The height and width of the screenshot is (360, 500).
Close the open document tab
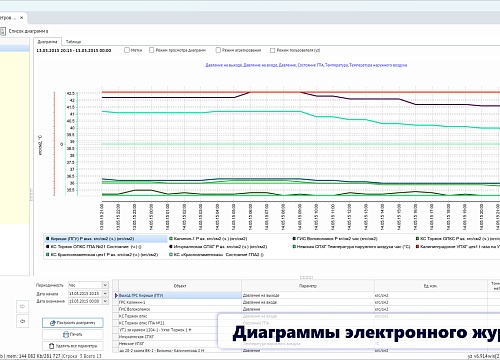point(21,17)
